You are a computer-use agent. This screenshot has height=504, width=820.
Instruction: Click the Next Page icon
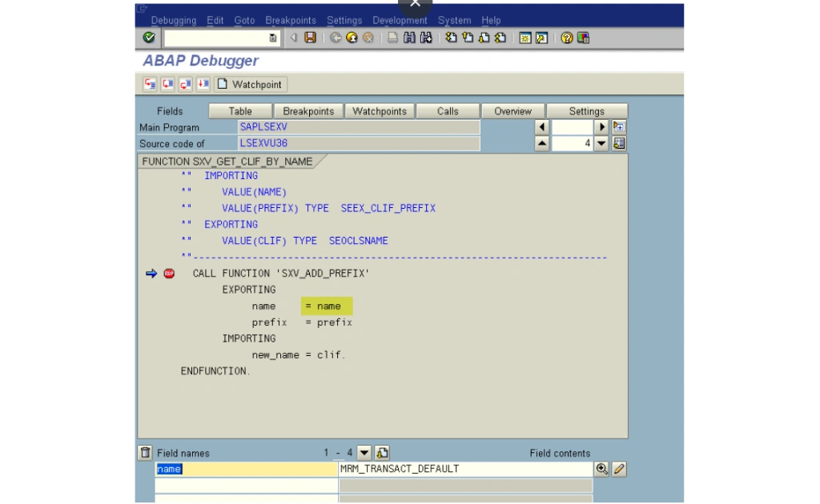pyautogui.click(x=484, y=38)
